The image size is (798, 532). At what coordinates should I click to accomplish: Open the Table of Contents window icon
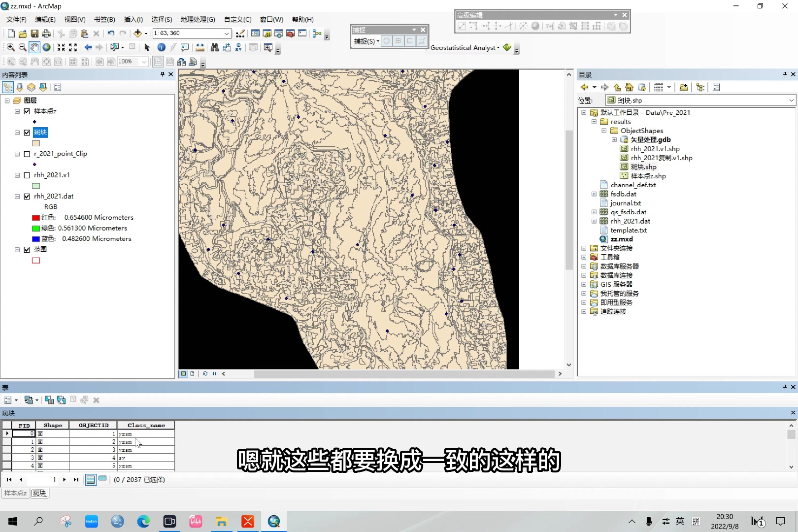(x=255, y=33)
